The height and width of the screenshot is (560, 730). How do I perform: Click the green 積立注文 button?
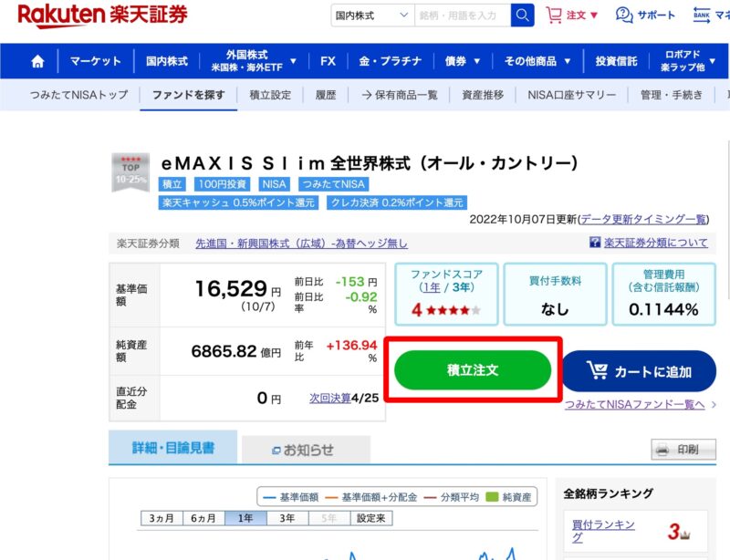pyautogui.click(x=473, y=370)
